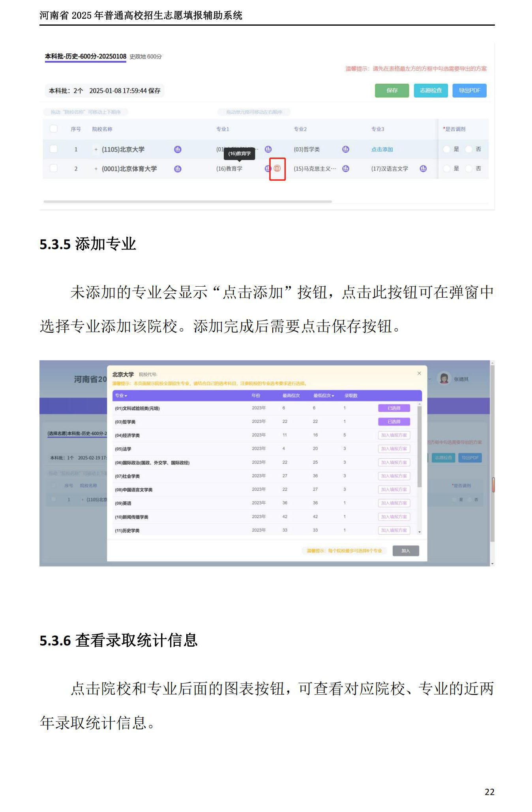Viewport: 532px width, 812px height.
Task: Tick the checkbox for row 1 北京大学
Action: click(x=54, y=149)
